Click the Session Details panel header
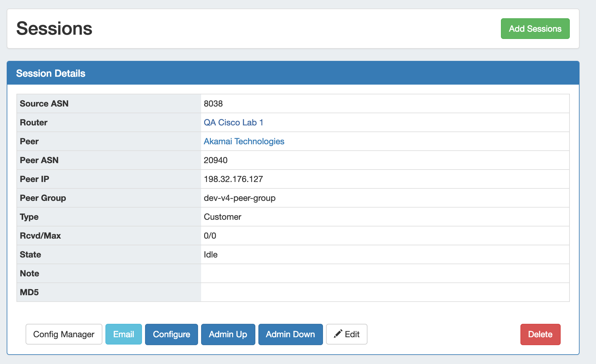Viewport: 596px width, 364px height. [x=51, y=73]
